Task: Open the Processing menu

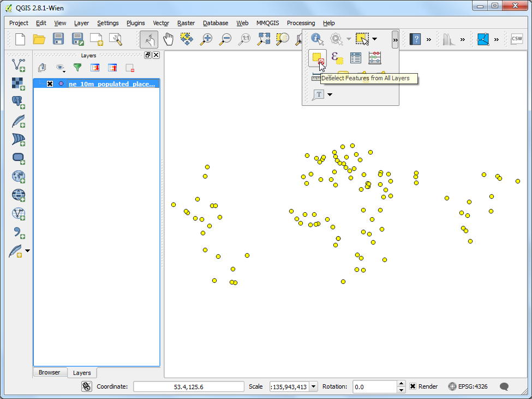Action: [x=301, y=23]
